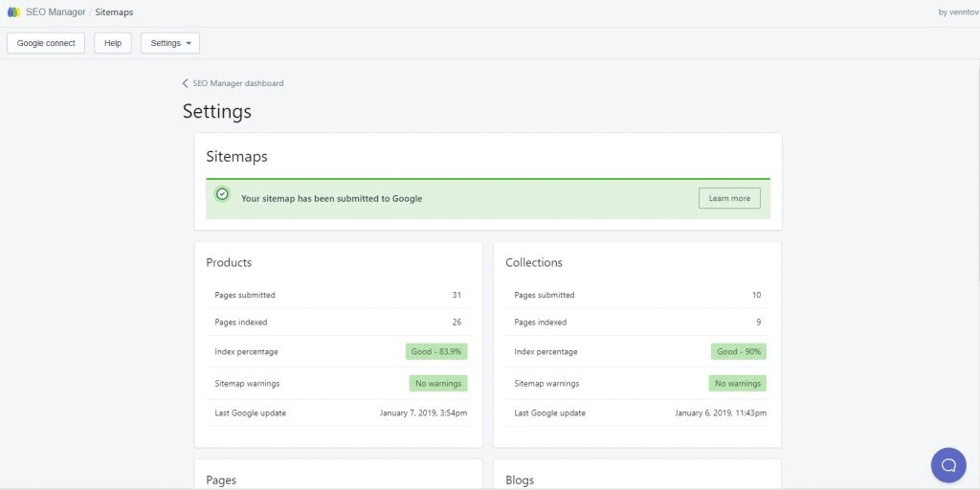Open the Help button
Screen dimensions: 980x490
coord(113,43)
